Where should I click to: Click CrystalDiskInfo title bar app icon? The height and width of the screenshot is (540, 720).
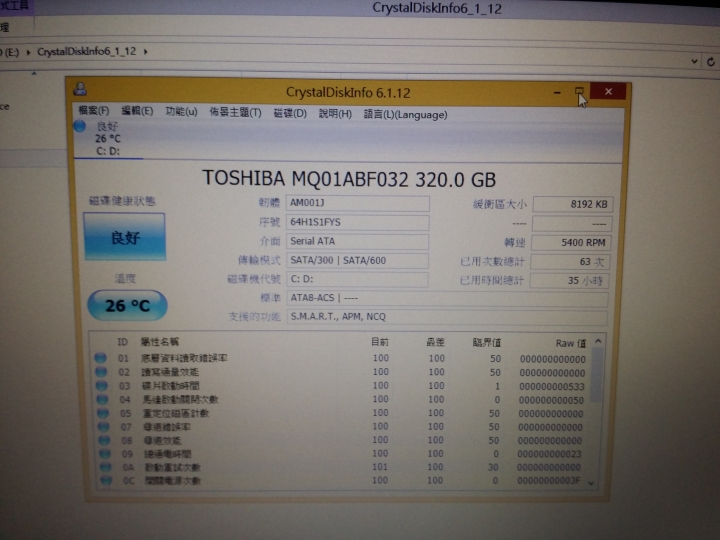[80, 89]
